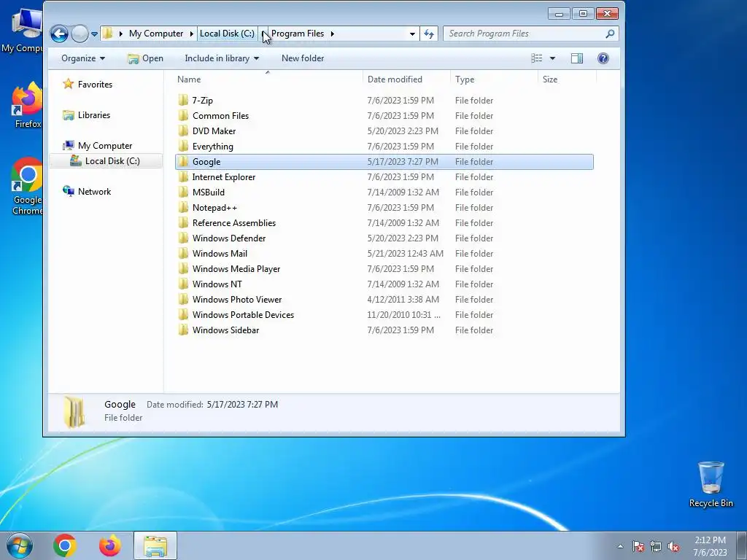
Task: Click the Start button on taskbar
Action: (x=19, y=545)
